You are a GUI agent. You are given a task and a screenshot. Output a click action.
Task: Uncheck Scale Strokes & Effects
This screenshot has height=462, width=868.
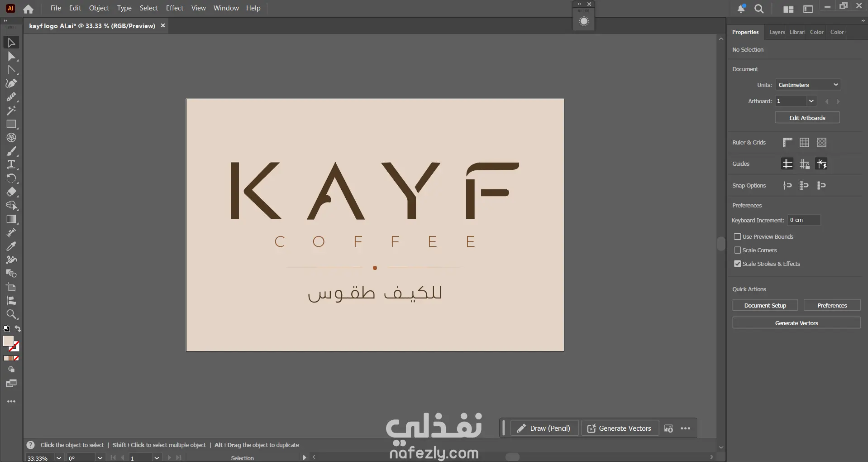(738, 264)
